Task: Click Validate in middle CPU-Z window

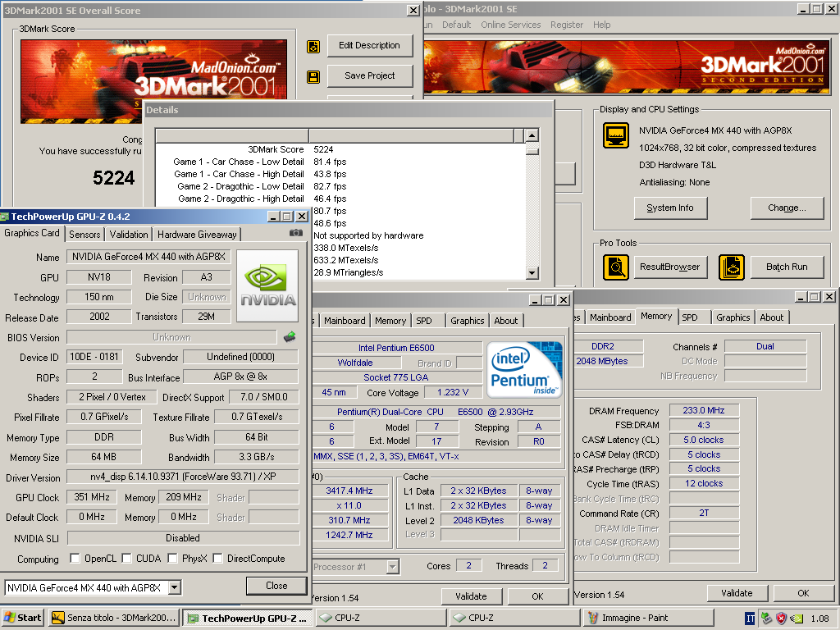Action: 472,596
